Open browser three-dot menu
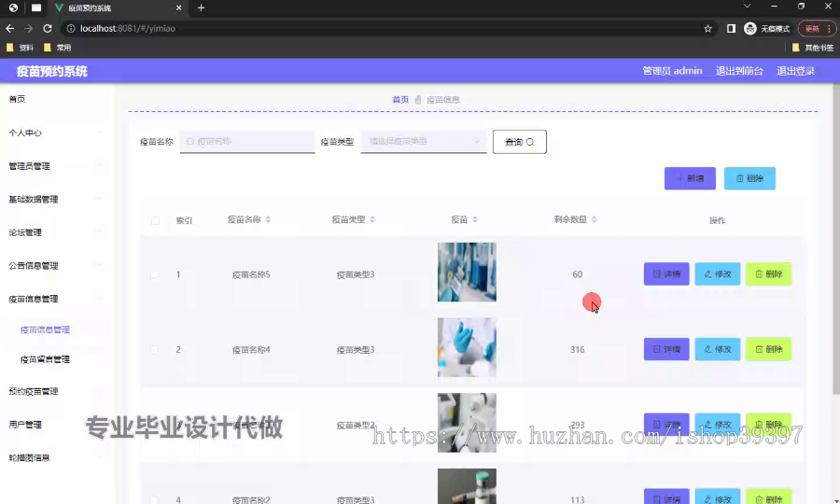This screenshot has height=504, width=840. (x=830, y=28)
